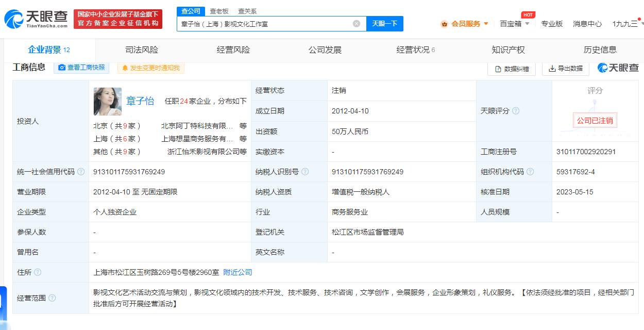Click the camera icon in 查看工商快照
Screen dimensions: 644x330
click(x=62, y=68)
